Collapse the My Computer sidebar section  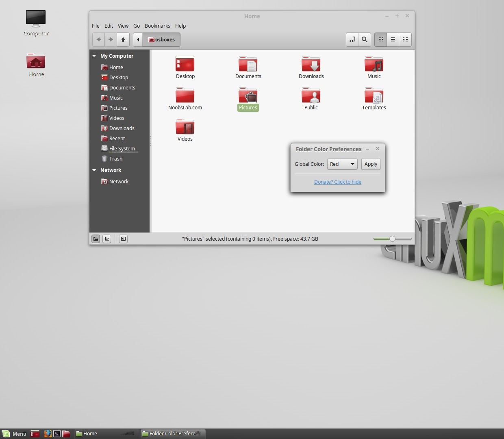94,56
